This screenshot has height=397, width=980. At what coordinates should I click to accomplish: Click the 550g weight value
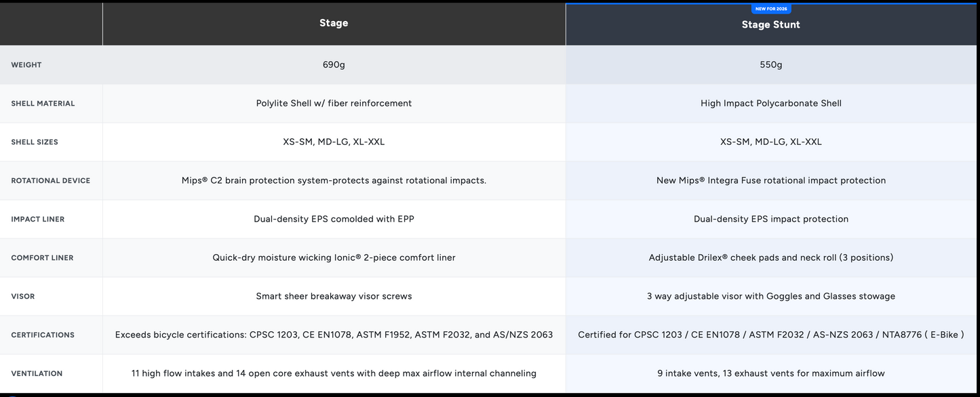click(771, 65)
